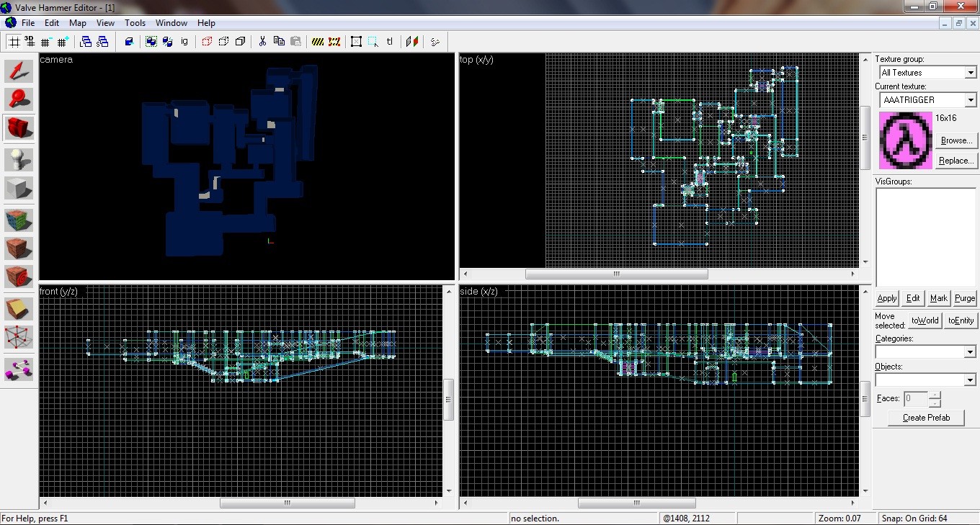Increase the Faces spinner value
Viewport: 980px width, 525px height.
[x=935, y=395]
